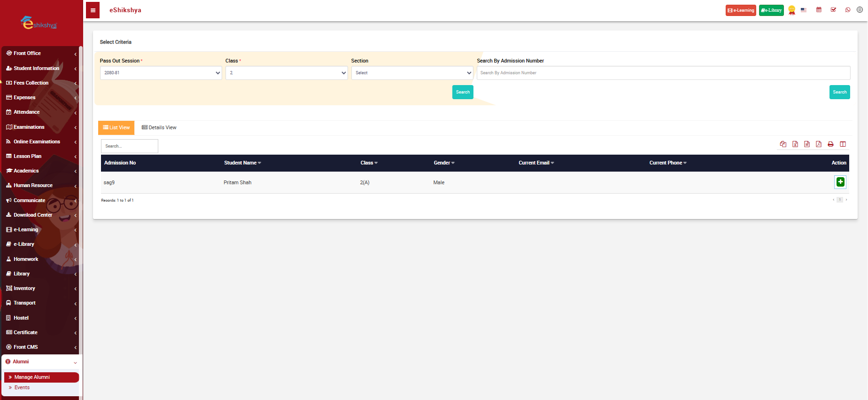Viewport: 868px width, 400px height.
Task: Toggle the hamburger sidebar menu button
Action: pos(93,10)
